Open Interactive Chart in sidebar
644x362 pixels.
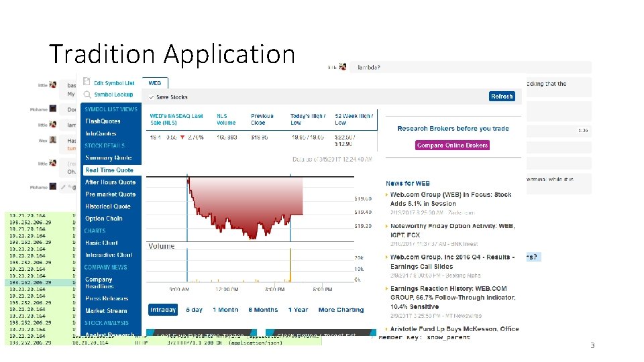109,255
